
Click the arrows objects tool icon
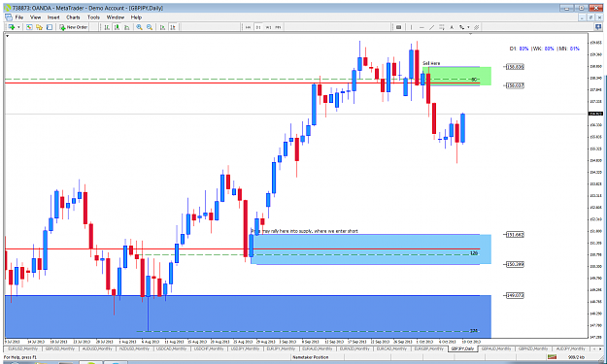coord(461,27)
